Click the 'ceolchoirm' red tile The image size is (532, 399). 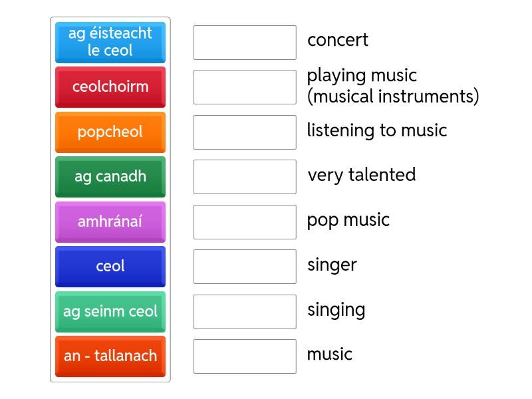click(x=110, y=86)
